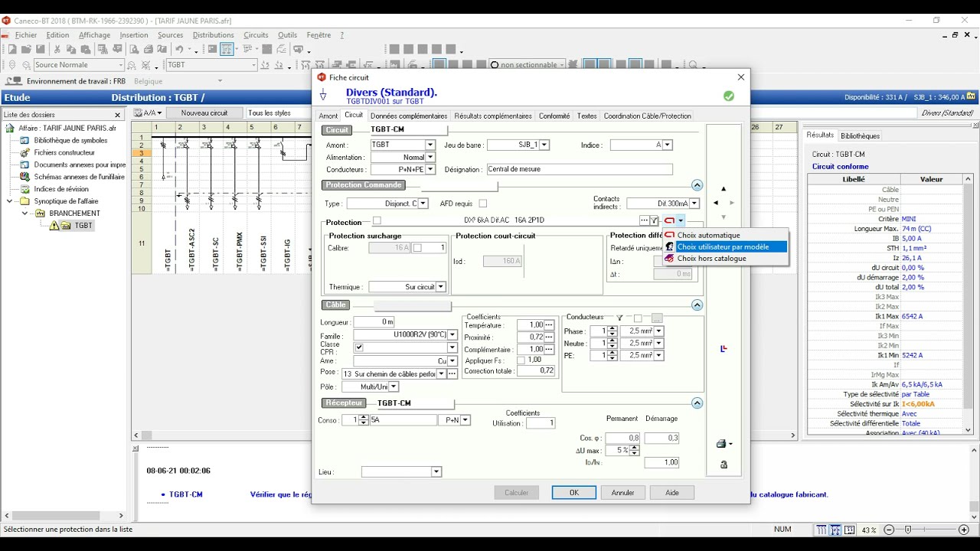This screenshot has width=980, height=551.
Task: Click the target icon before Source Normale
Action: coord(12,66)
